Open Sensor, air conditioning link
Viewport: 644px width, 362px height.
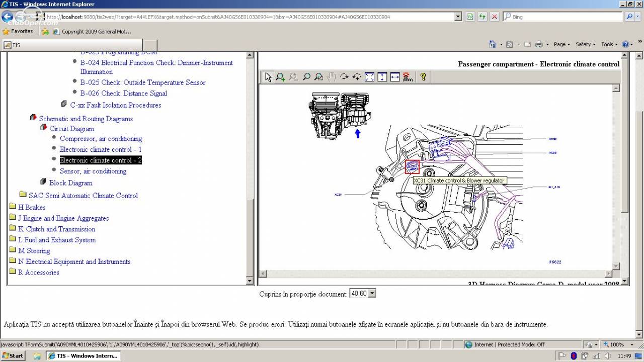(x=93, y=171)
